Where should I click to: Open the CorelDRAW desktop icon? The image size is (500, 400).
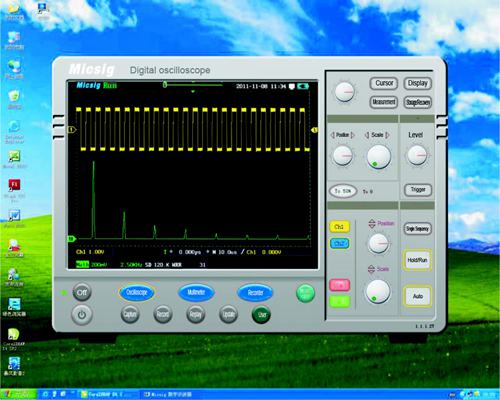pos(13,334)
